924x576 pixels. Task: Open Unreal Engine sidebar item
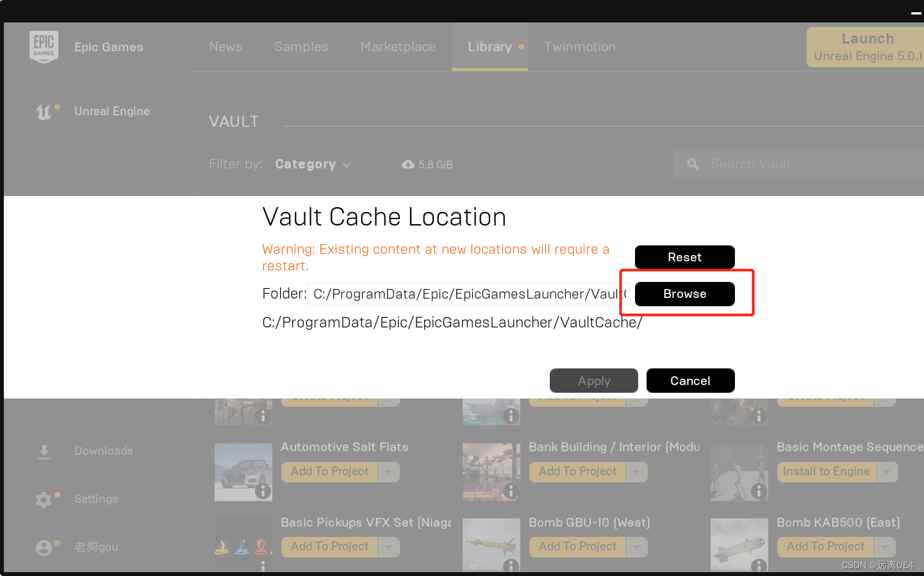click(x=112, y=111)
